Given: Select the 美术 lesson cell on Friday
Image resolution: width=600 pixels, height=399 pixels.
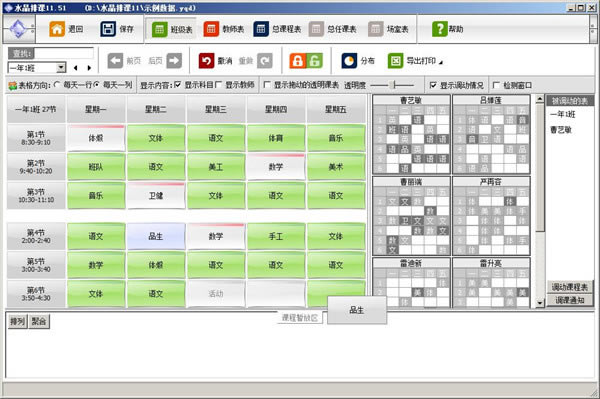Looking at the screenshot, I should coord(336,167).
